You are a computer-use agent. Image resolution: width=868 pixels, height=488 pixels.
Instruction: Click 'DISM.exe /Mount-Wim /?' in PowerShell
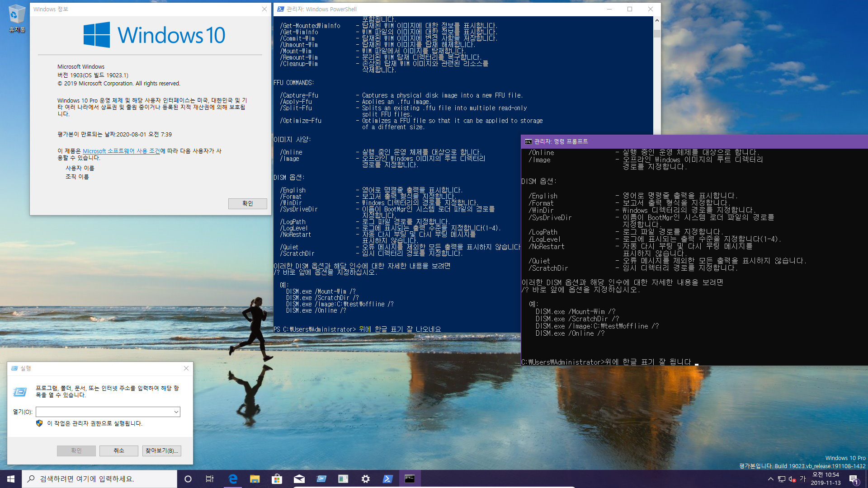click(321, 291)
